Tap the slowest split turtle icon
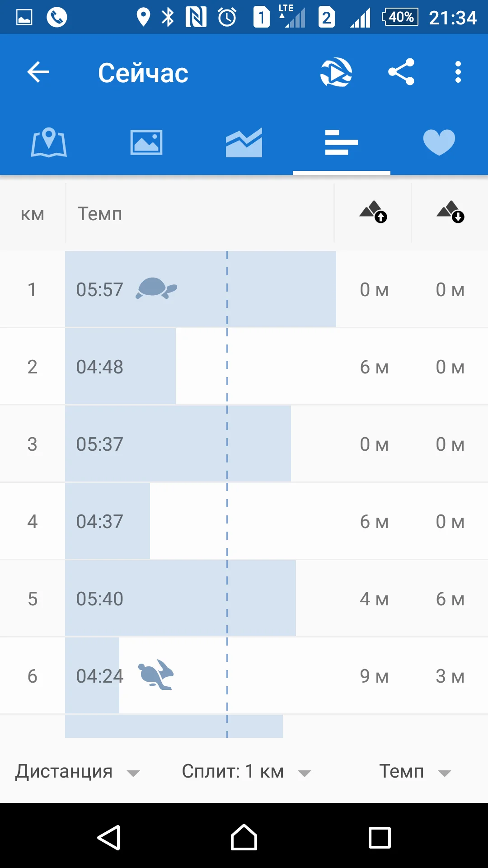The width and height of the screenshot is (488, 868). pyautogui.click(x=156, y=288)
